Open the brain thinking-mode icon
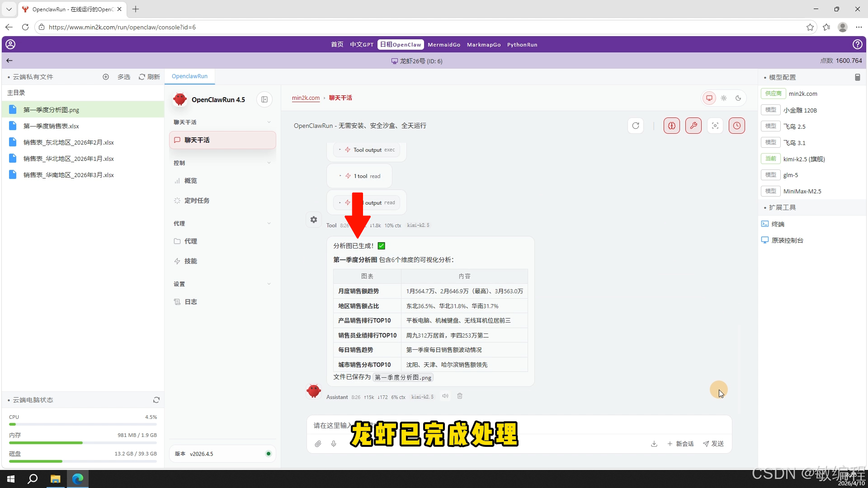 tap(671, 126)
